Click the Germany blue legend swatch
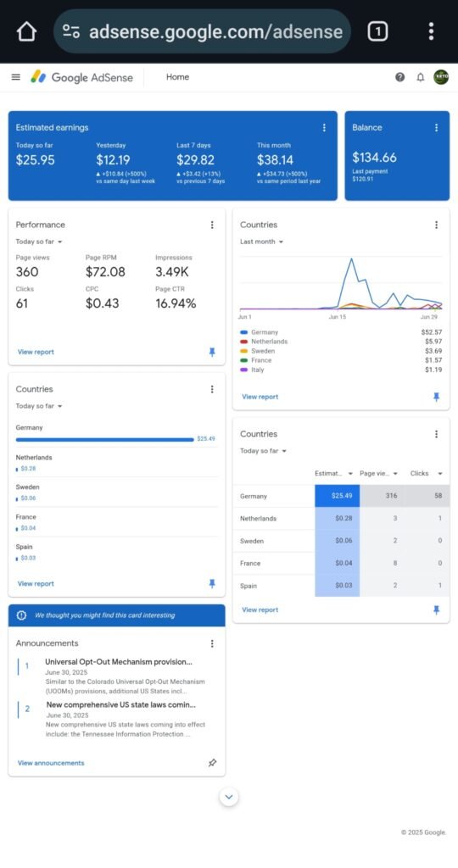Viewport: 458px width, 868px height. (243, 332)
